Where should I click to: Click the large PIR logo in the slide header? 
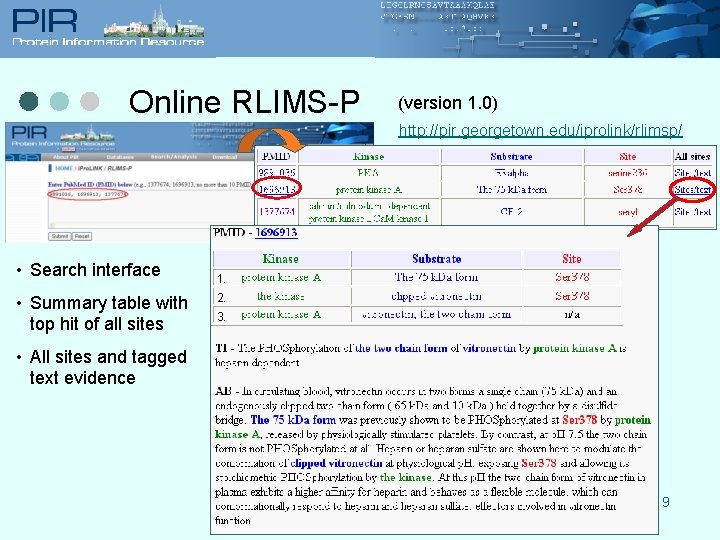point(45,21)
